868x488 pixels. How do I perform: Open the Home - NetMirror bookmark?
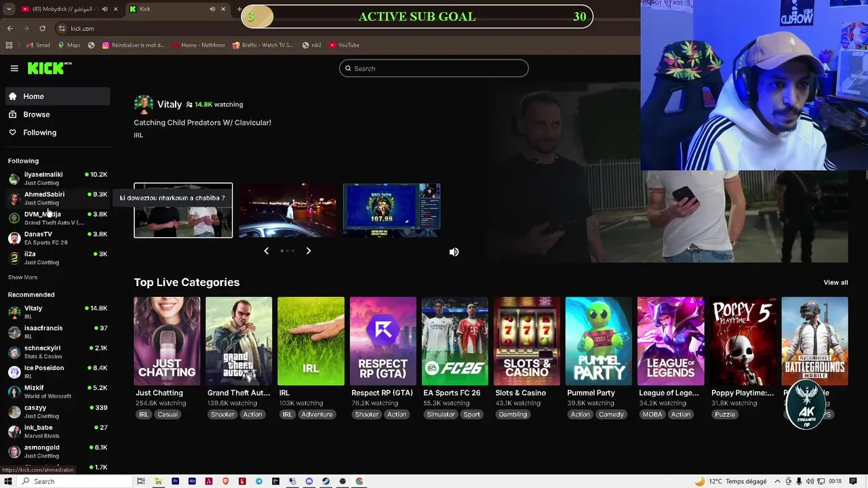pyautogui.click(x=198, y=45)
